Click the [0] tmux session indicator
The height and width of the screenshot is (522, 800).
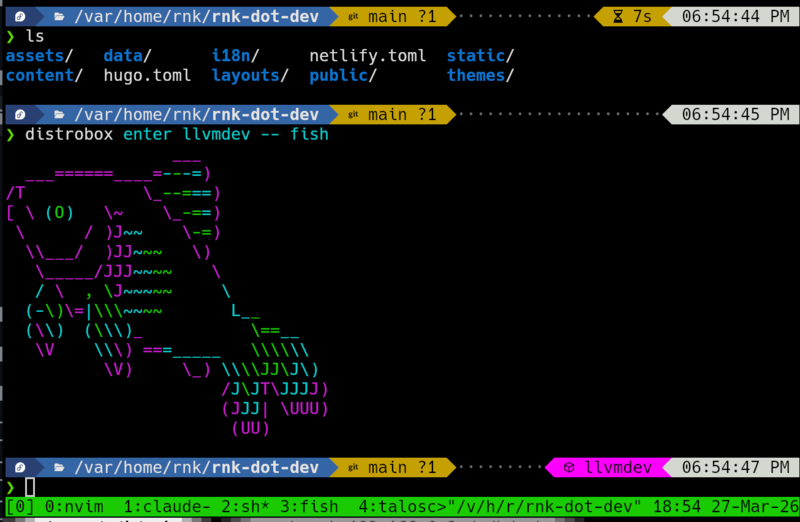[x=20, y=506]
